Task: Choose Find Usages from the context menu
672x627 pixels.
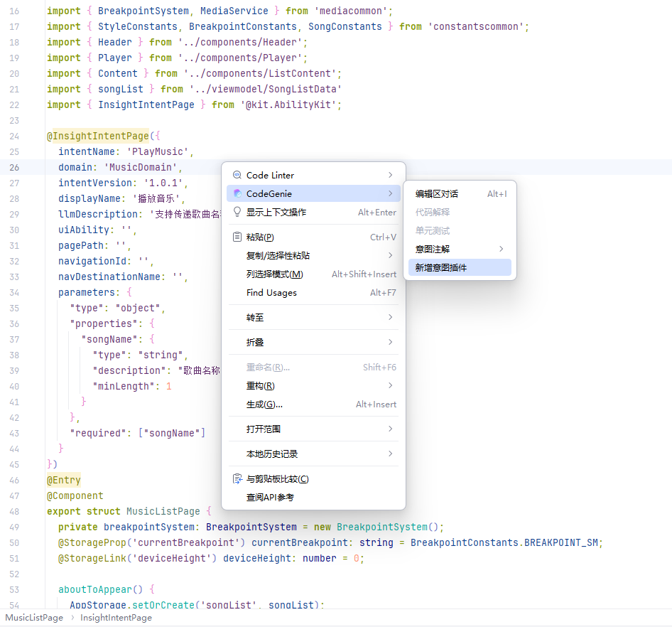Action: tap(271, 292)
